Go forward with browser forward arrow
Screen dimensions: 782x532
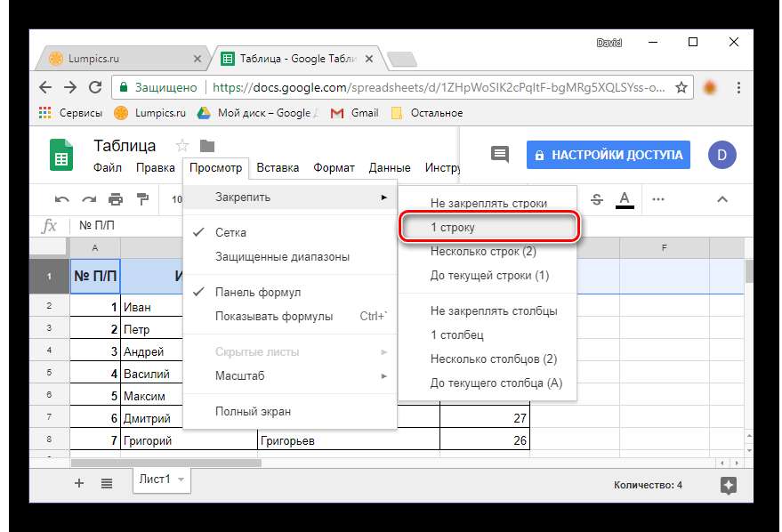click(70, 88)
